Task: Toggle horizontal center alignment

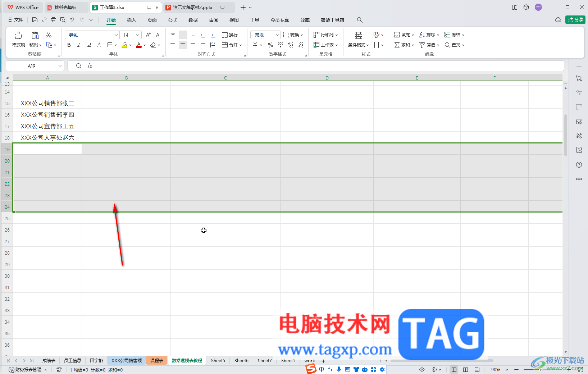Action: click(x=183, y=45)
